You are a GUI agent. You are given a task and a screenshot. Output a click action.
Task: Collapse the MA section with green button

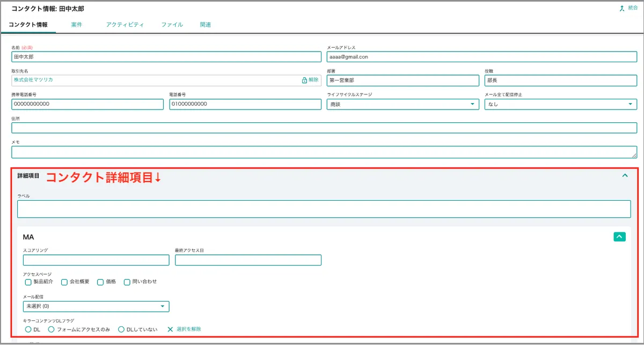click(x=619, y=237)
